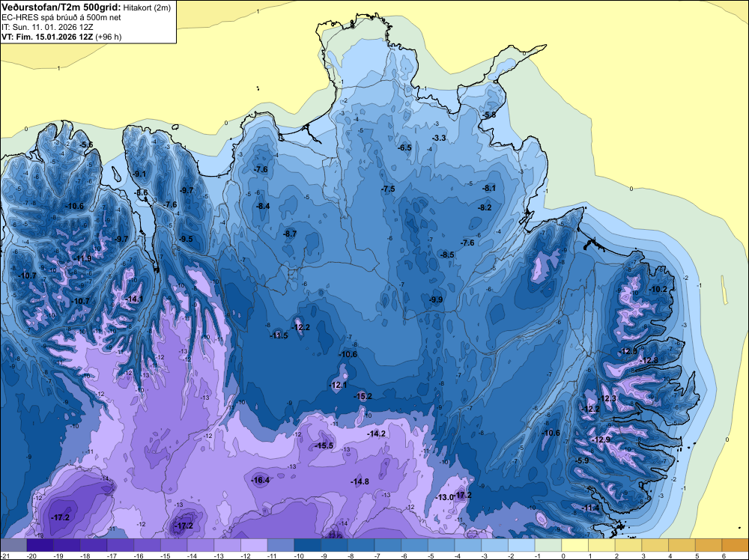Image resolution: width=749 pixels, height=560 pixels.
Task: Click the -3.3 temperature value
Action: click(x=439, y=138)
